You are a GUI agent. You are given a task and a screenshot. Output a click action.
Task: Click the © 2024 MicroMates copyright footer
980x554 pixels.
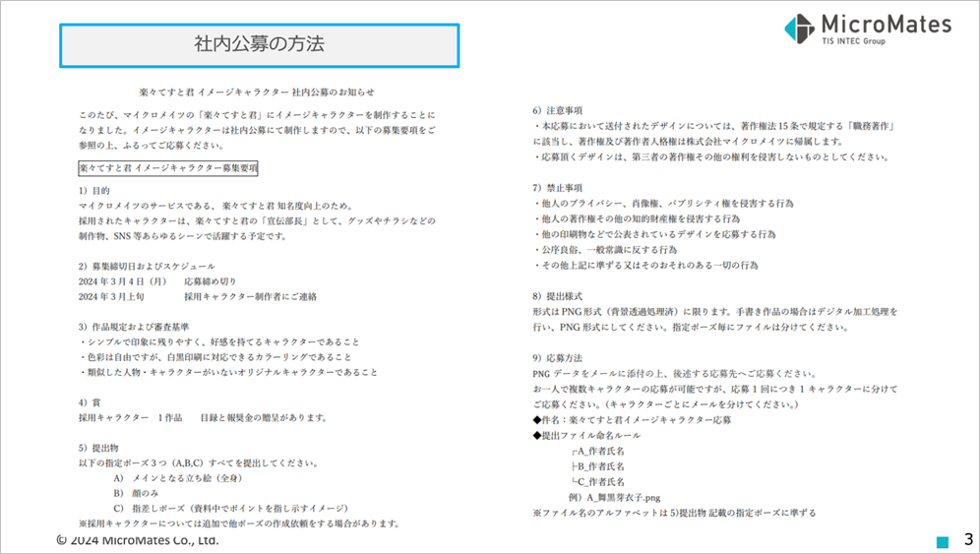(137, 540)
